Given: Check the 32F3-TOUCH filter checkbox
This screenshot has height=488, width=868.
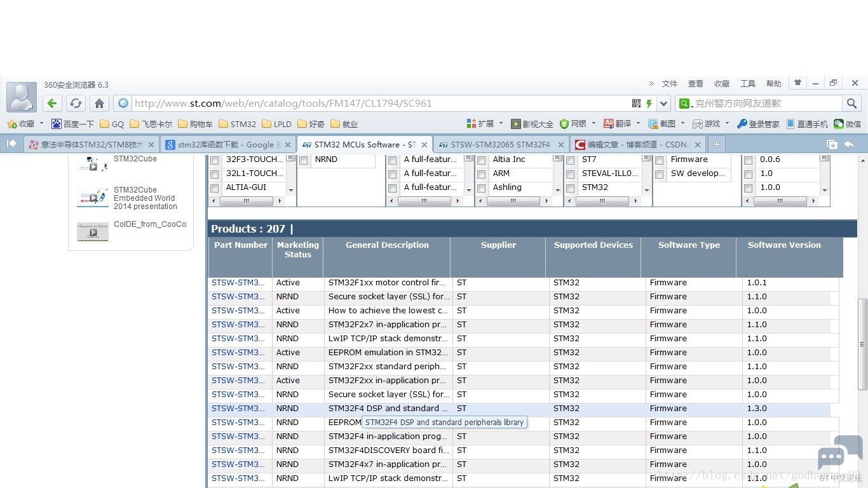Looking at the screenshot, I should click(x=214, y=160).
